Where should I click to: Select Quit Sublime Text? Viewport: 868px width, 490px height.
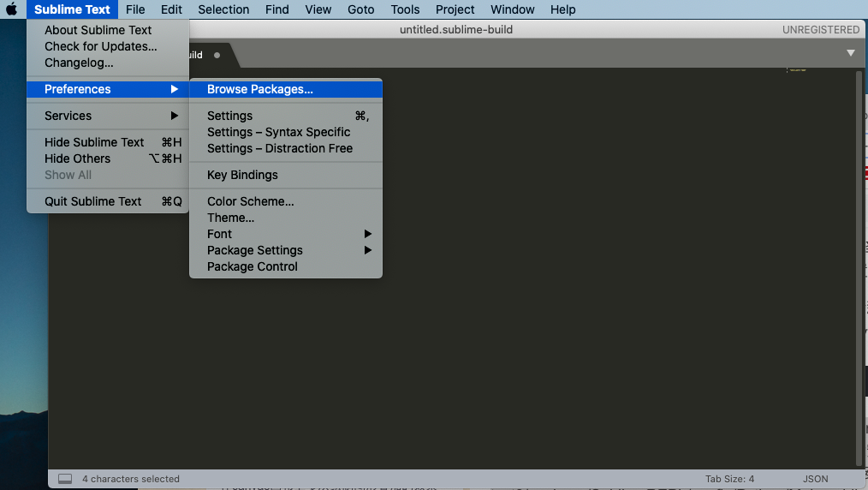[108, 201]
